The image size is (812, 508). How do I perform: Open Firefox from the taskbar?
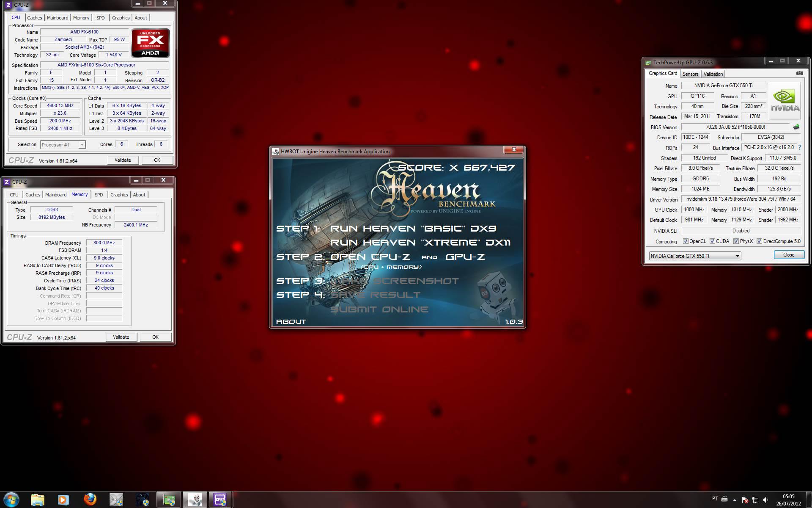(90, 500)
